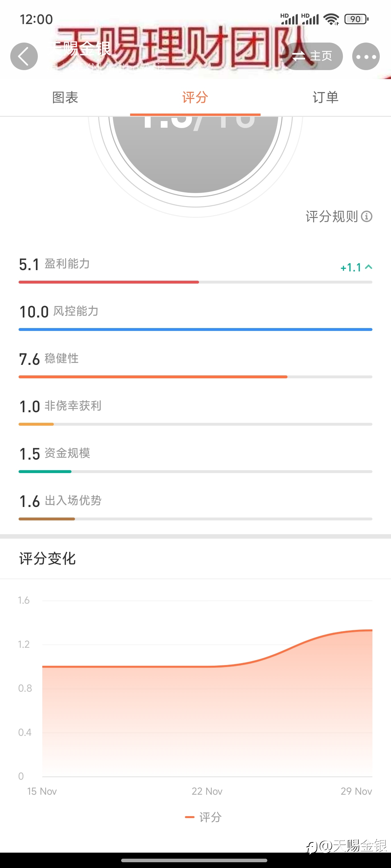
Task: Tap the 风控能力 blue progress bar
Action: (x=195, y=329)
